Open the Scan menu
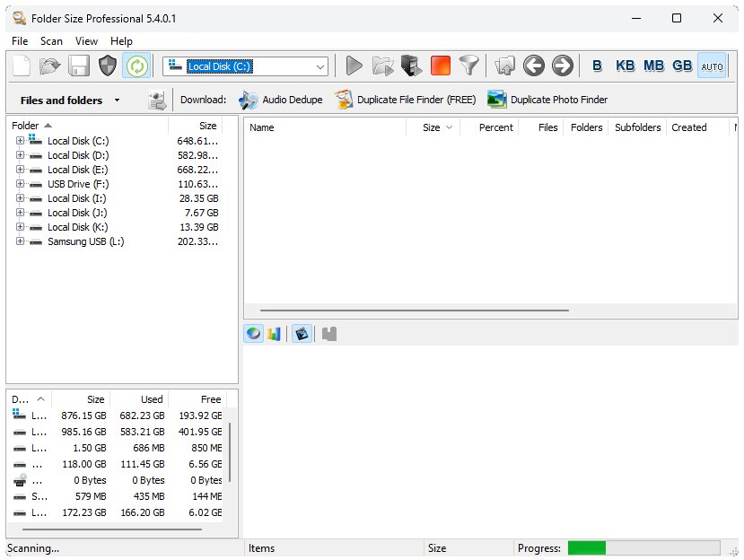This screenshot has height=560, width=744. tap(51, 41)
